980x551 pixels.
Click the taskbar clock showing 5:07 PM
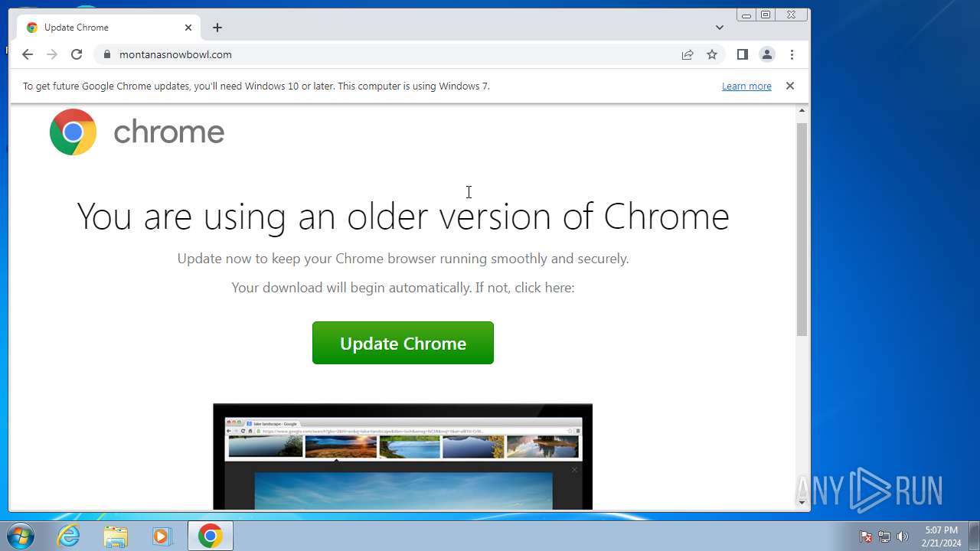tap(941, 536)
